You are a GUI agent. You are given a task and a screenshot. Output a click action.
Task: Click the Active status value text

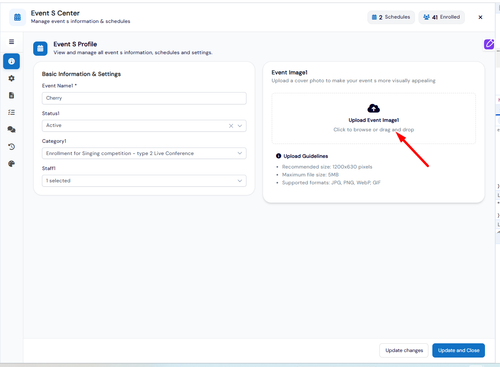(54, 125)
